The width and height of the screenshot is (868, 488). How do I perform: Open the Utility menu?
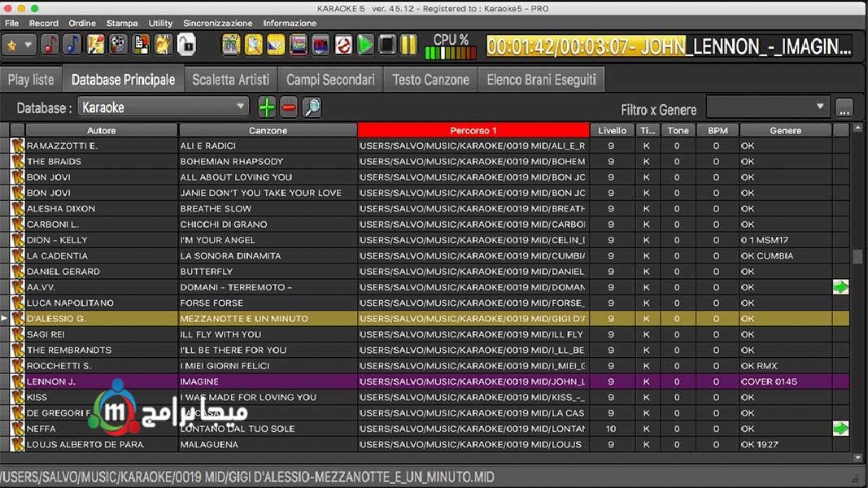pyautogui.click(x=160, y=24)
